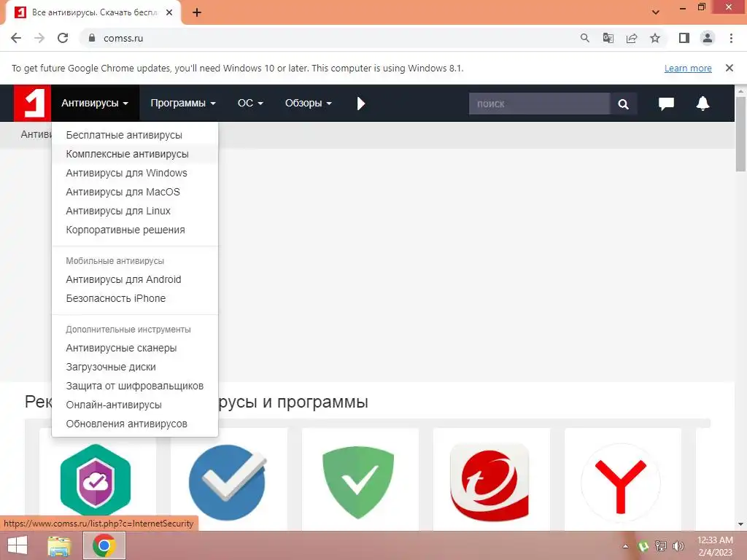The image size is (747, 560).
Task: Select Защита от шифровальщиков
Action: tap(134, 386)
